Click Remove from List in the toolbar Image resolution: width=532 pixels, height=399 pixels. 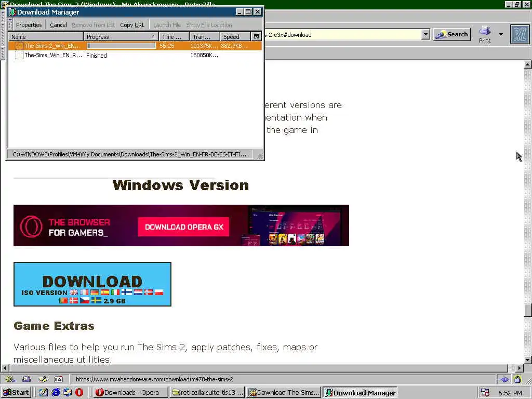[94, 25]
